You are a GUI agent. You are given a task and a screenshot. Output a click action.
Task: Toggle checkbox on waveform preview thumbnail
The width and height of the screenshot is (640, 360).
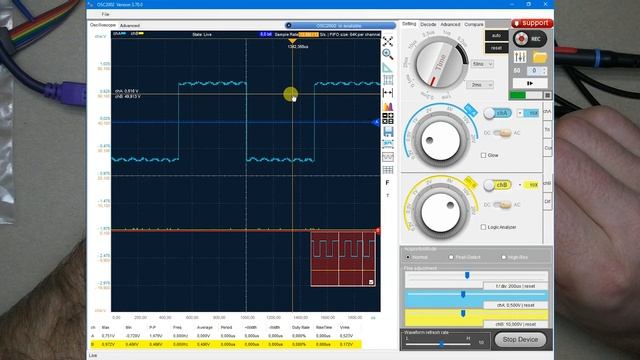pos(371,282)
